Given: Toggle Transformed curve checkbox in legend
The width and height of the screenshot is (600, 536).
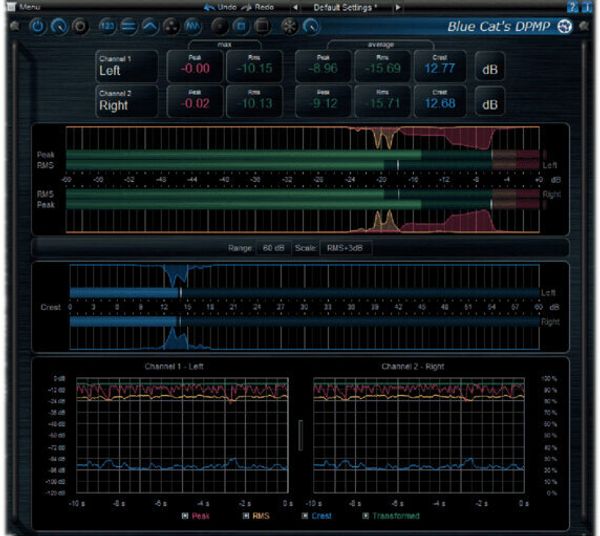Looking at the screenshot, I should click(x=365, y=516).
